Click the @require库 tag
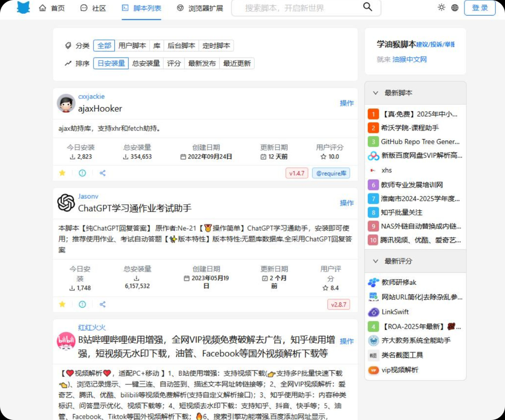The height and width of the screenshot is (420, 505). tap(331, 173)
